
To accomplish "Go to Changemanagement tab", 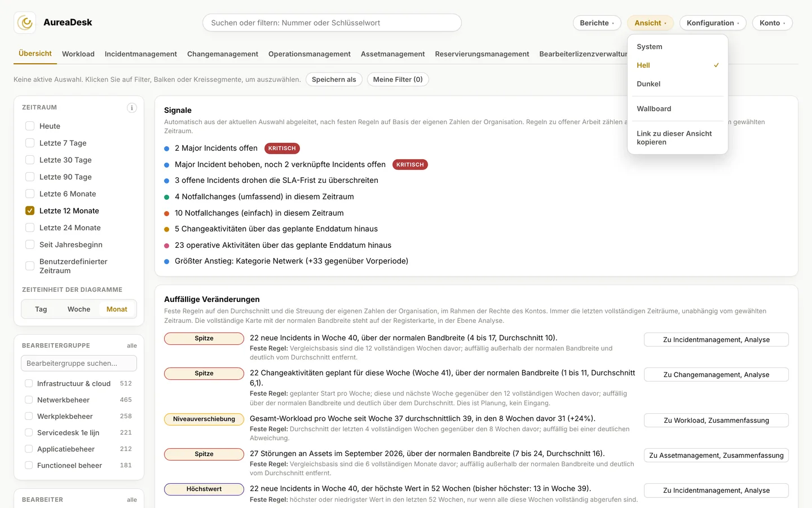I will click(223, 54).
